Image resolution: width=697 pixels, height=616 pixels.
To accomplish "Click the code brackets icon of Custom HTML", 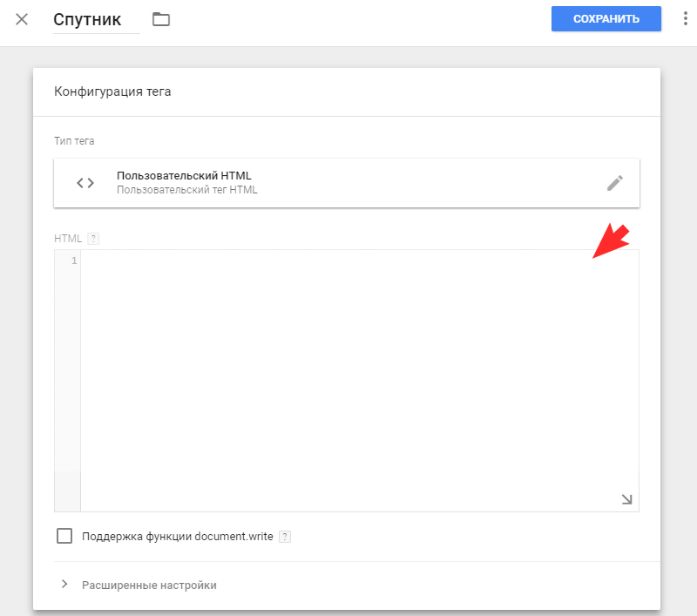I will [85, 183].
